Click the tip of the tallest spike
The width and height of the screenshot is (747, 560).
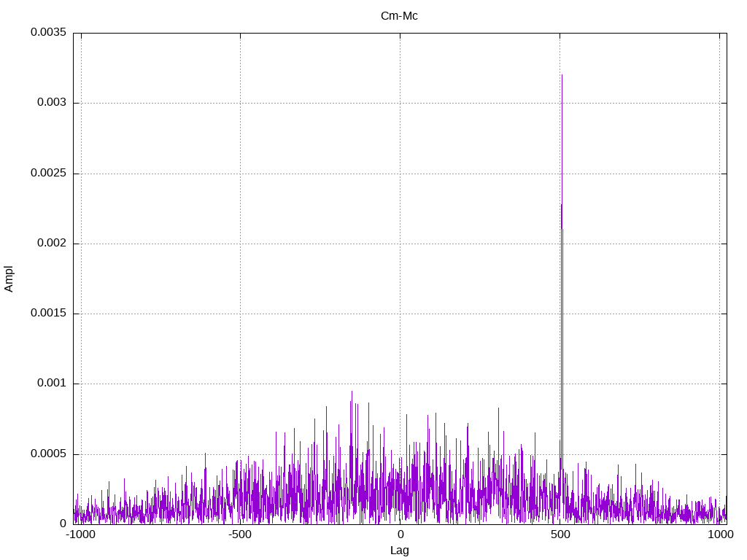point(562,75)
